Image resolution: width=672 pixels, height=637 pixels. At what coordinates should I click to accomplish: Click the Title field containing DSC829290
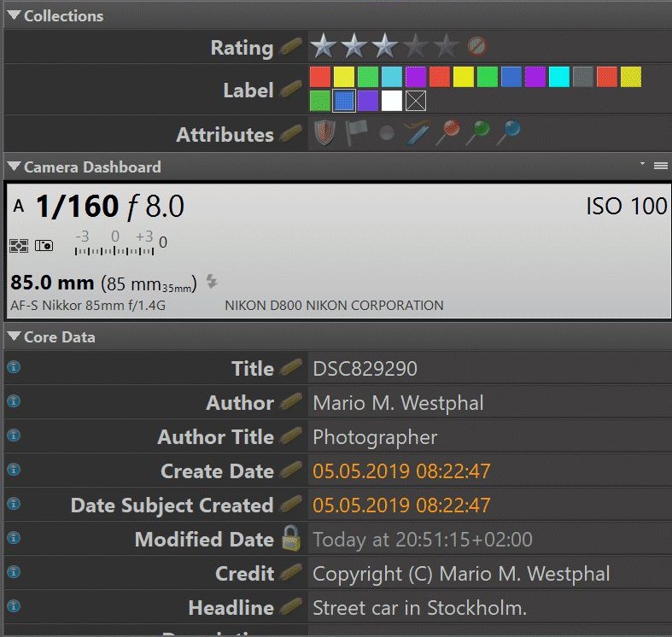(490, 368)
